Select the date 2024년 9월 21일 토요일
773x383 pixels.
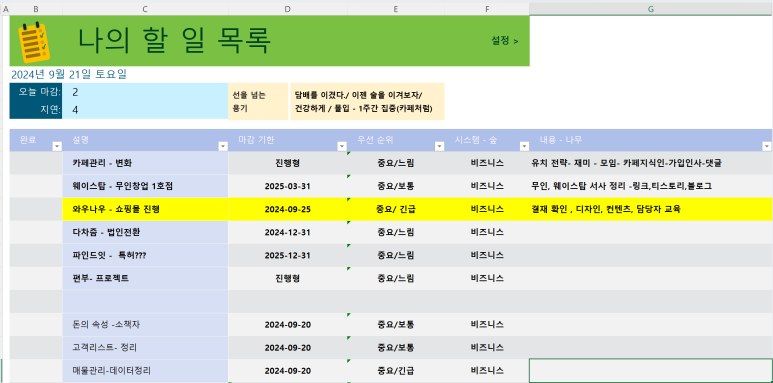(x=69, y=74)
